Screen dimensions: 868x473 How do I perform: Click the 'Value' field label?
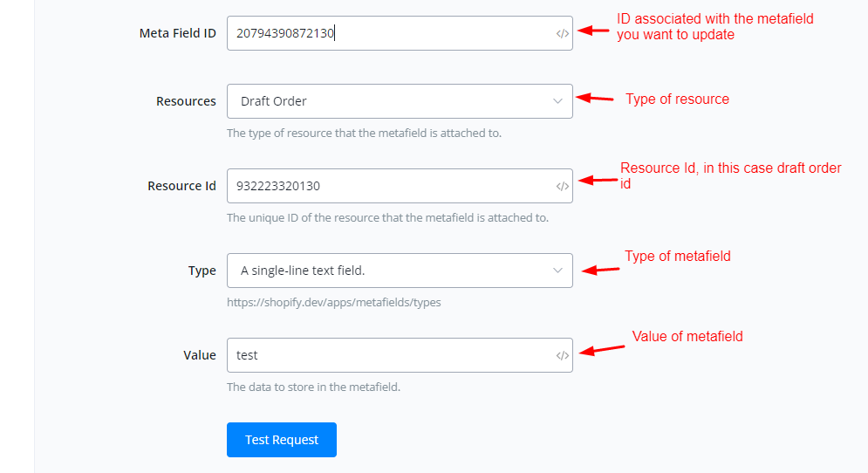pos(200,355)
